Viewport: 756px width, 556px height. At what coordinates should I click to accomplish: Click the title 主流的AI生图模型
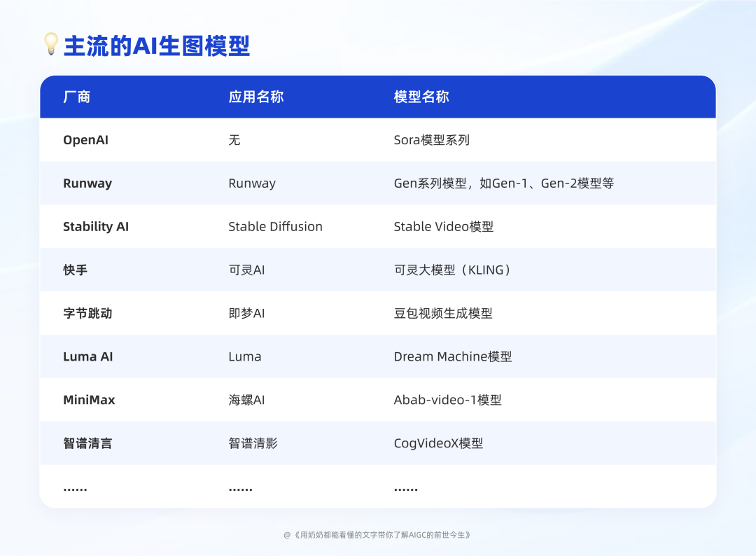157,46
